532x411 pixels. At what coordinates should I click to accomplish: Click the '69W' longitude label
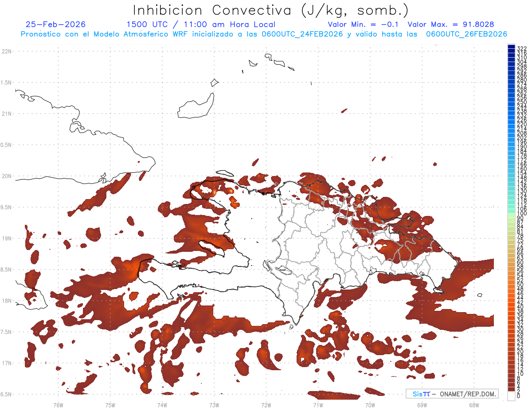tap(422, 405)
